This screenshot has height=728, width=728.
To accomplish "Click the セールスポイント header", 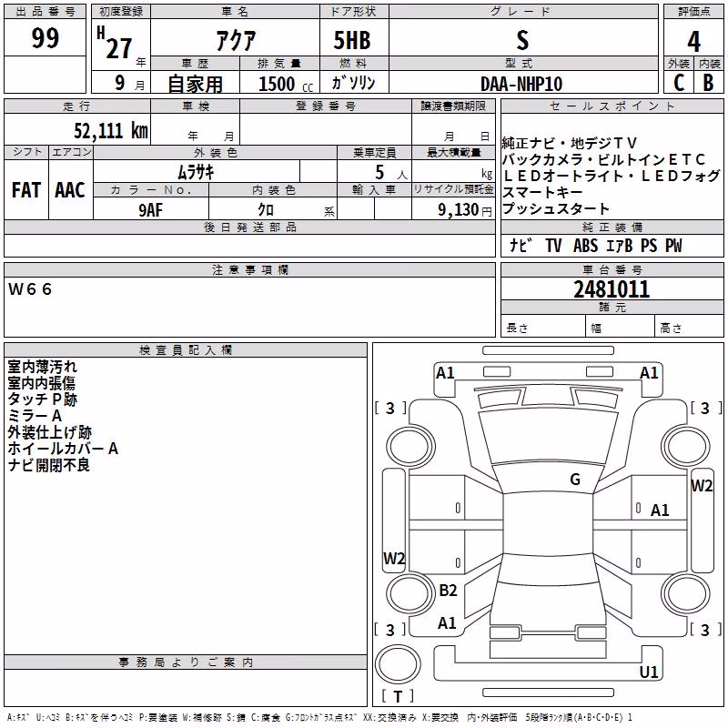I will (612, 106).
